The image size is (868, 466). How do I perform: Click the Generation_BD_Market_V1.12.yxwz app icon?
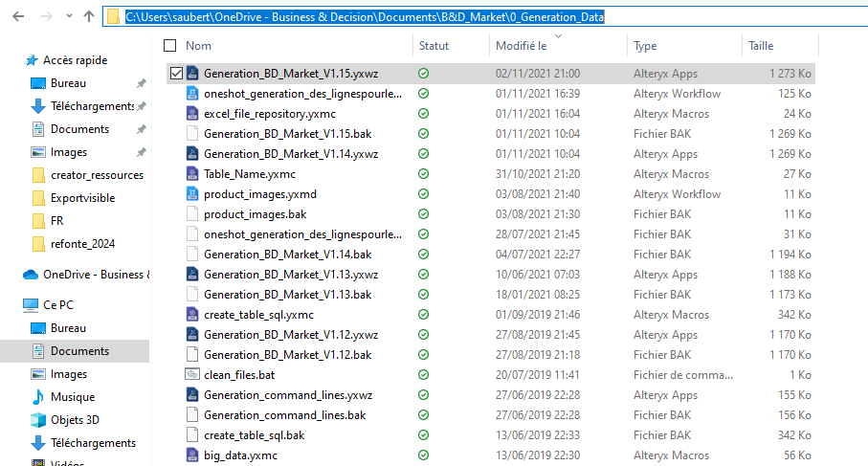click(x=192, y=335)
